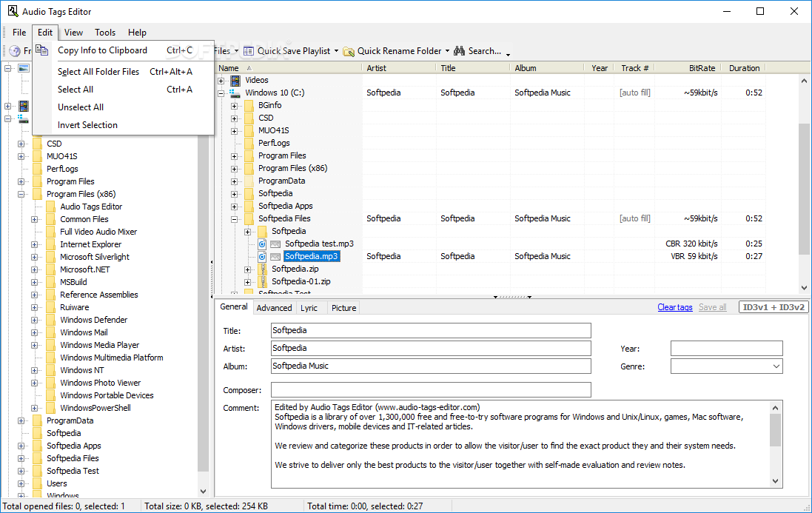Click the Year input field
This screenshot has height=513, width=812.
pos(727,349)
